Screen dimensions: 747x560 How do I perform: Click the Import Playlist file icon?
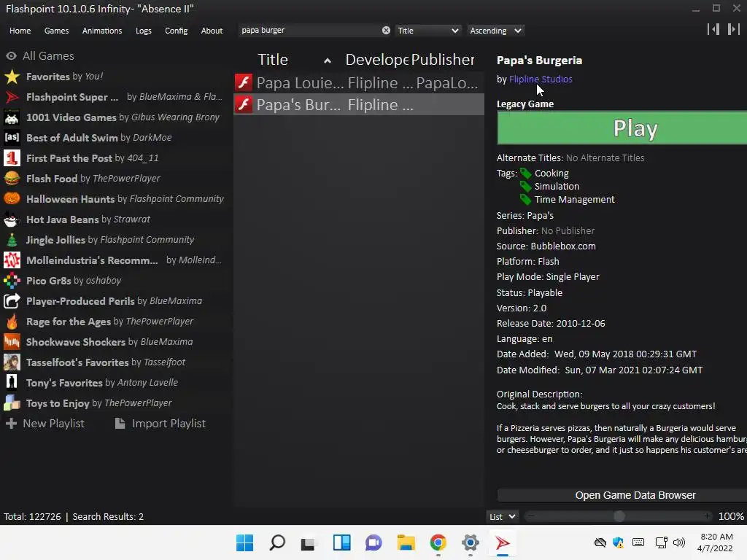pos(120,424)
